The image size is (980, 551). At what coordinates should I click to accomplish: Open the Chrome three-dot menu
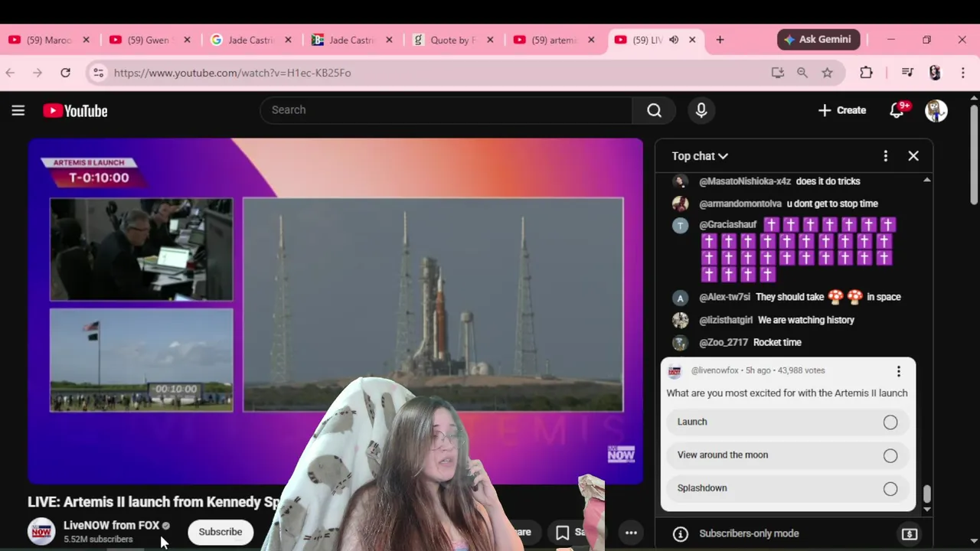[x=962, y=73]
